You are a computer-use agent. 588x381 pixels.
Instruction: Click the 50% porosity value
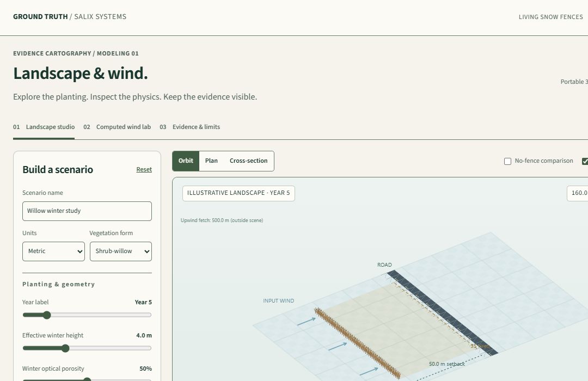coord(145,369)
